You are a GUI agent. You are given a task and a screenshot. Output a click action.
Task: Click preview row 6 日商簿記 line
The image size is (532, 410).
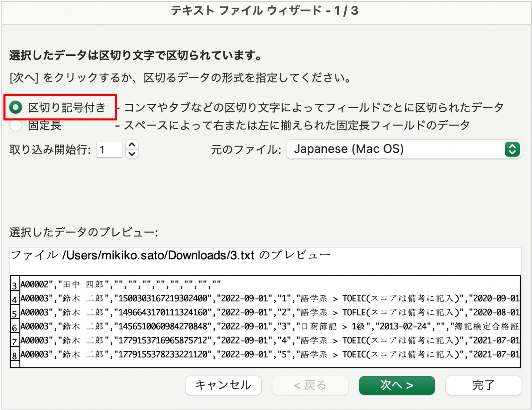pyautogui.click(x=270, y=326)
